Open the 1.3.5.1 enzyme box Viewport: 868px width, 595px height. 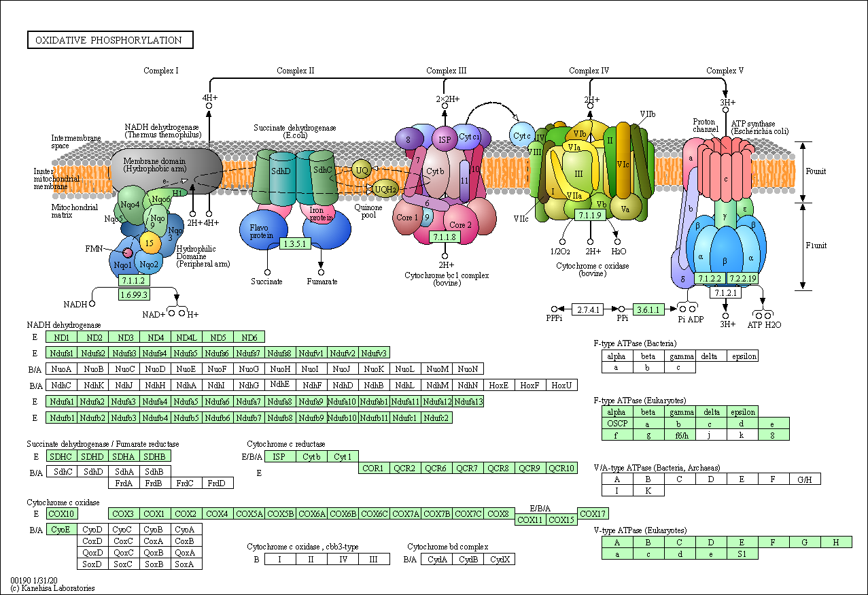pos(294,243)
